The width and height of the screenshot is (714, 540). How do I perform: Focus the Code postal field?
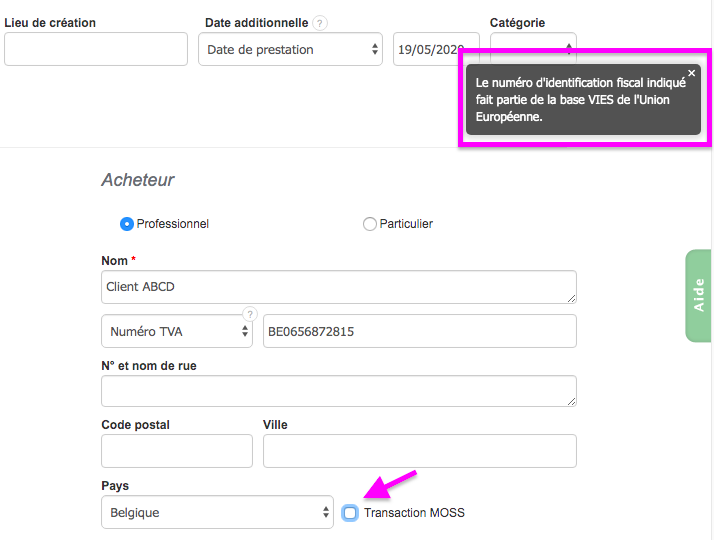click(177, 451)
